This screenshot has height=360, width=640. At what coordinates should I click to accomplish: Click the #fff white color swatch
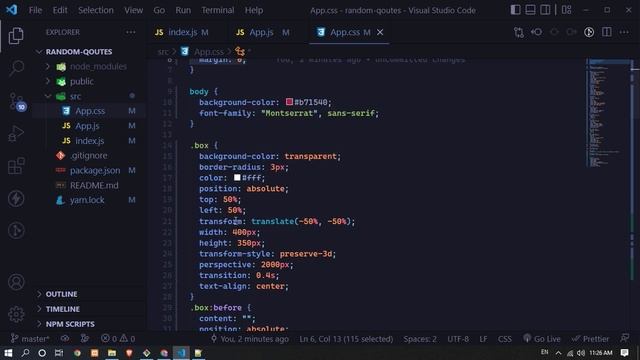pyautogui.click(x=237, y=178)
